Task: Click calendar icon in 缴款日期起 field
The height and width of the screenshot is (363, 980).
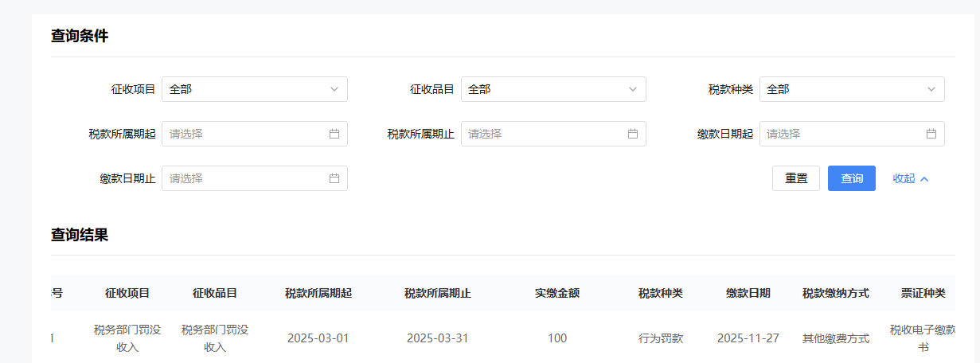Action: tap(931, 134)
